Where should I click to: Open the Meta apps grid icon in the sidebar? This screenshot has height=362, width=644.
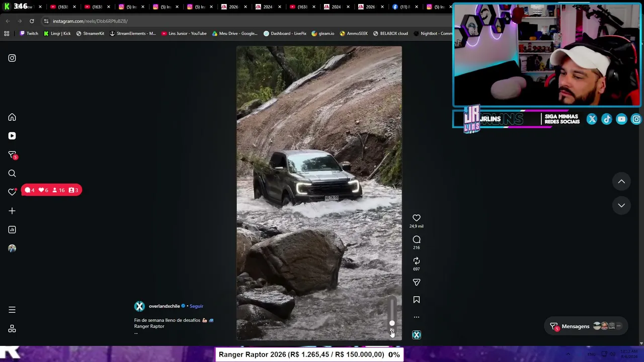tap(12, 329)
